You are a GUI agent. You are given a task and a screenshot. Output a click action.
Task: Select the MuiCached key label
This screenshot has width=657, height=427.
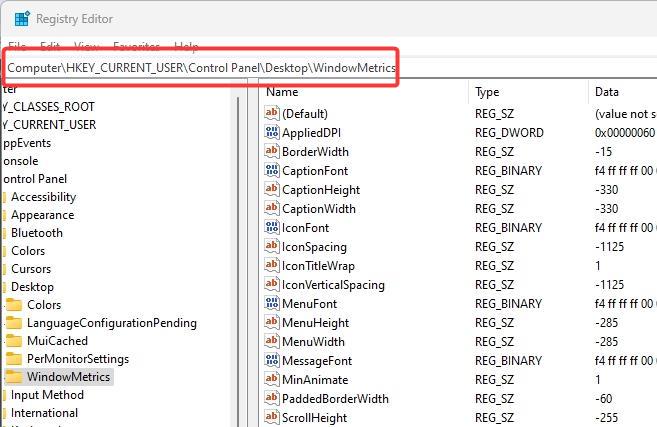pyautogui.click(x=57, y=341)
